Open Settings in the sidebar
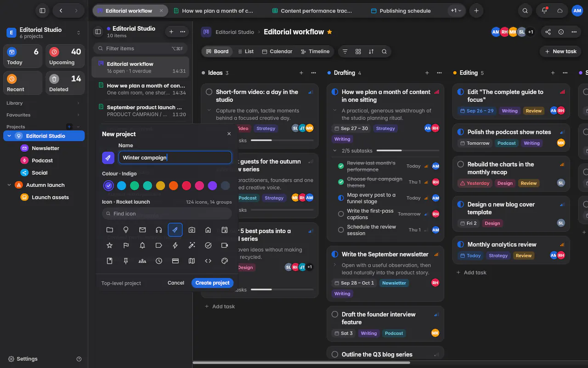The width and height of the screenshot is (588, 368). click(x=23, y=359)
